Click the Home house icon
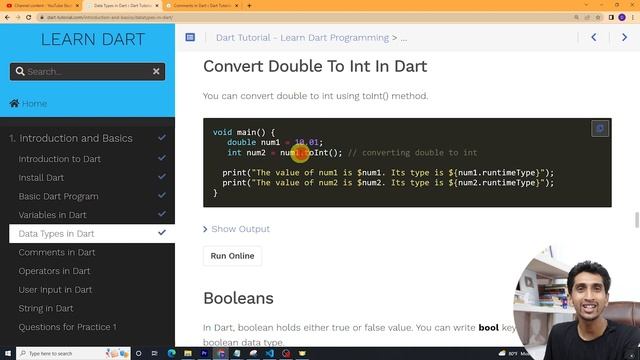 pos(14,103)
